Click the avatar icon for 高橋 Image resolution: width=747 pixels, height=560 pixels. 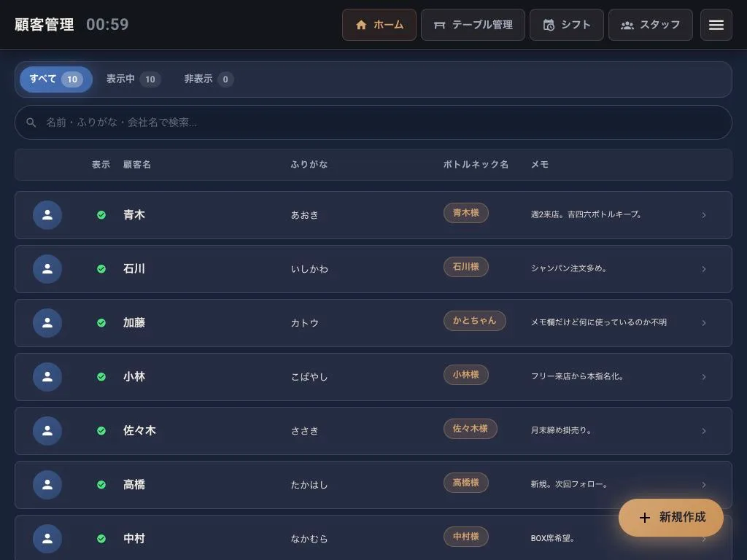click(x=47, y=485)
